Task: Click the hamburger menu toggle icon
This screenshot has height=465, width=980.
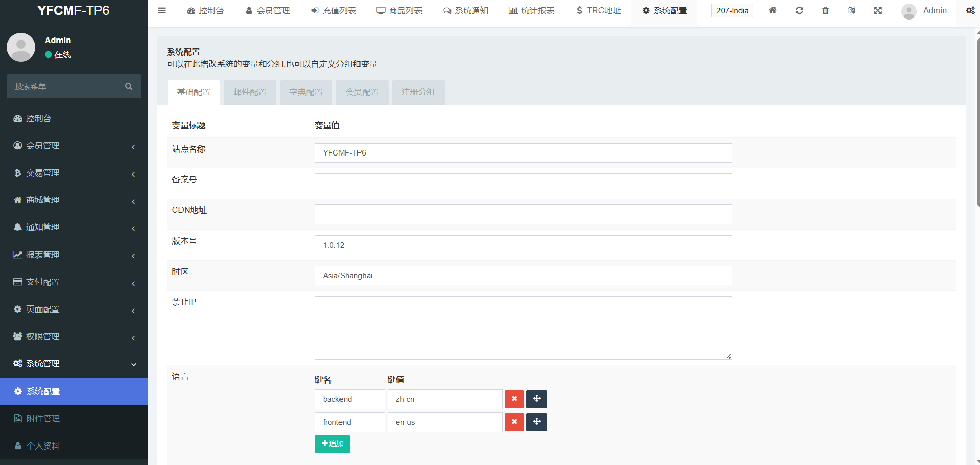Action: [162, 10]
